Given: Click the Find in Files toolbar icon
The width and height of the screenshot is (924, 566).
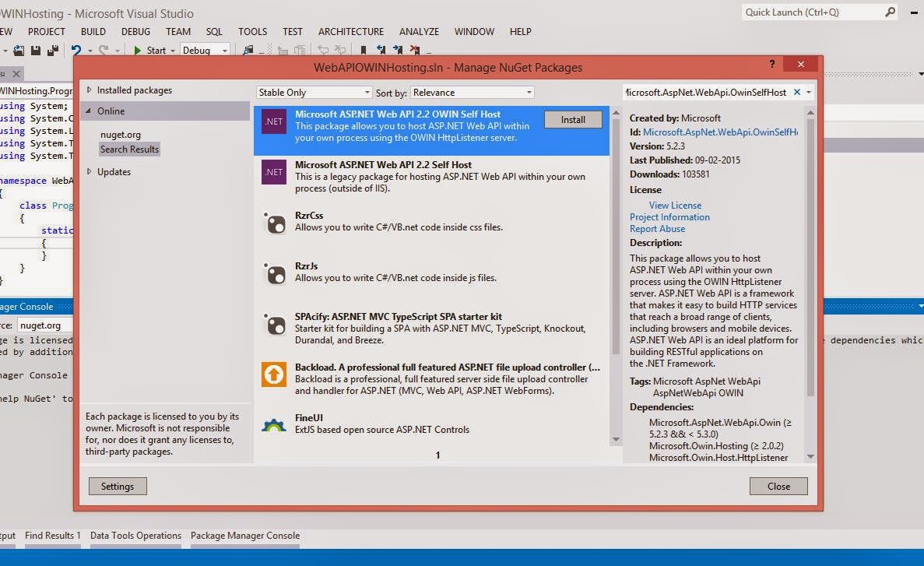Looking at the screenshot, I should 248,51.
